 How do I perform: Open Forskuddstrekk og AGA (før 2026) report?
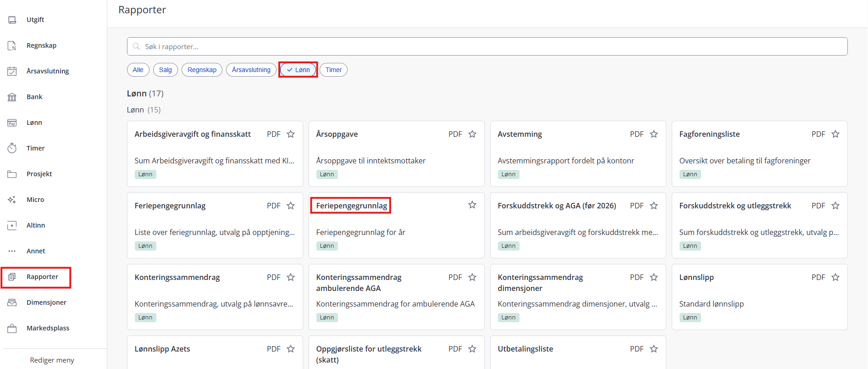click(x=578, y=225)
